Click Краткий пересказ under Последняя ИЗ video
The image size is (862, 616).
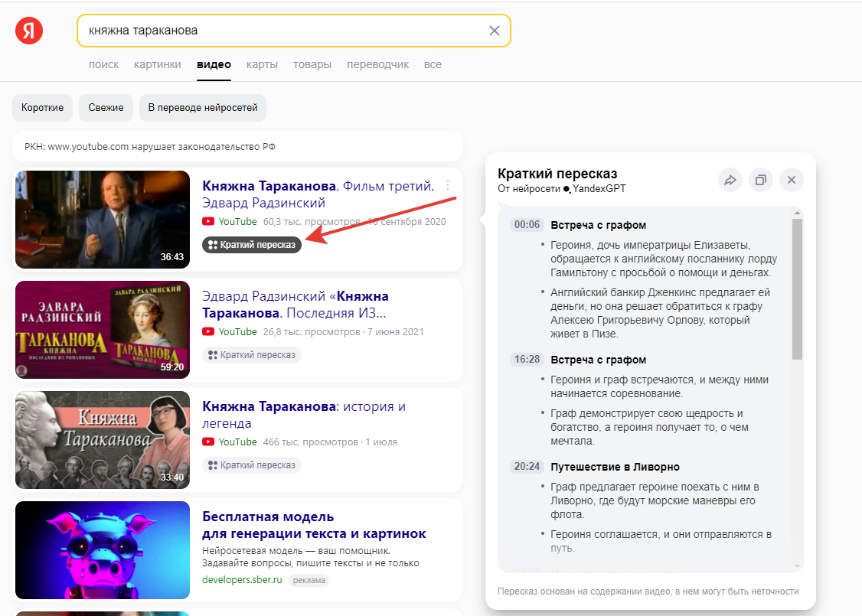click(x=252, y=355)
